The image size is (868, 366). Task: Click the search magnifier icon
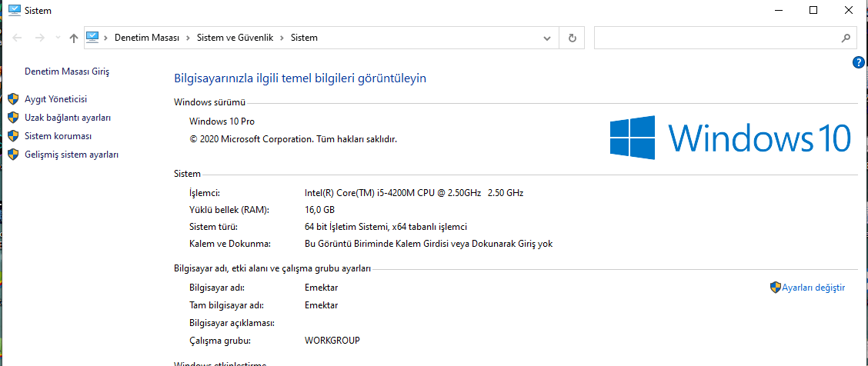tap(846, 38)
